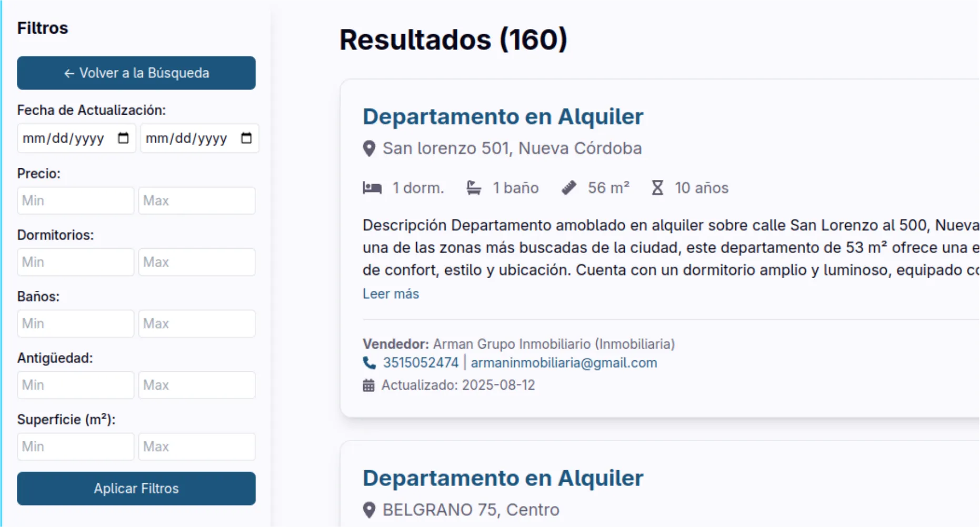Screen dimensions: 980x527
Task: Open the armaninmobiliaria@gmail.com email link
Action: [x=564, y=363]
